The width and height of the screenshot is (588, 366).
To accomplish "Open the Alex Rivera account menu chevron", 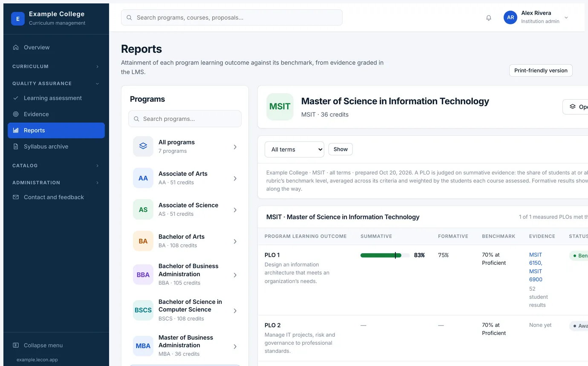I will pos(566,17).
